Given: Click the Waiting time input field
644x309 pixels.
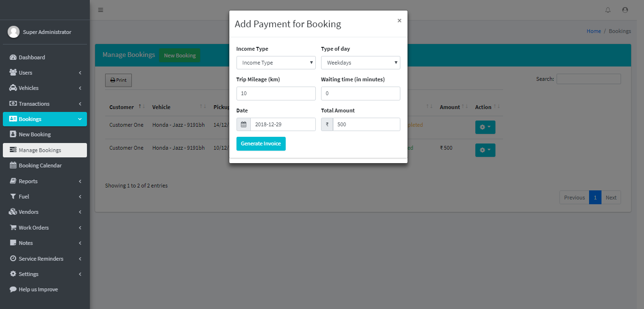Looking at the screenshot, I should click(360, 93).
